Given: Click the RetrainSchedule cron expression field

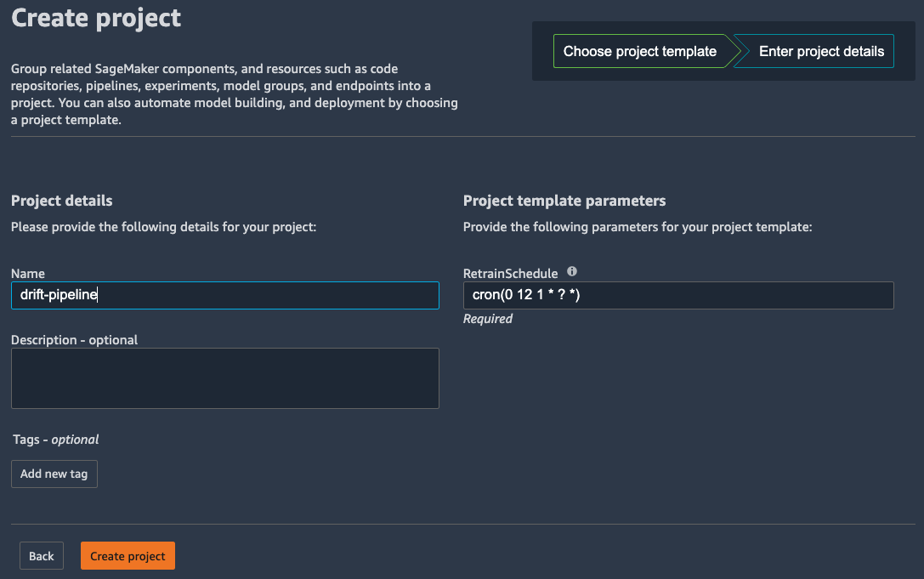Looking at the screenshot, I should 678,295.
